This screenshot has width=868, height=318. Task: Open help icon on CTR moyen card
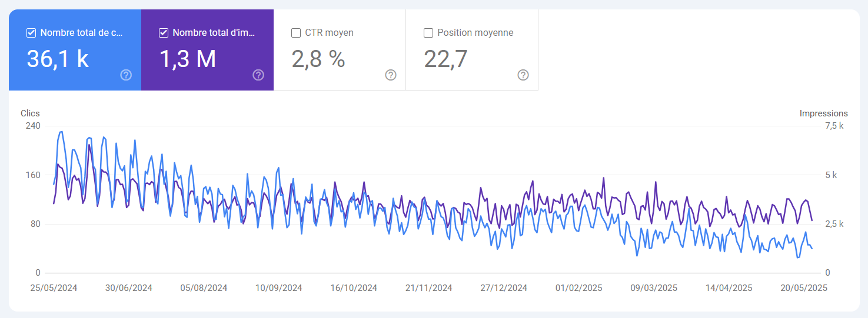point(391,75)
